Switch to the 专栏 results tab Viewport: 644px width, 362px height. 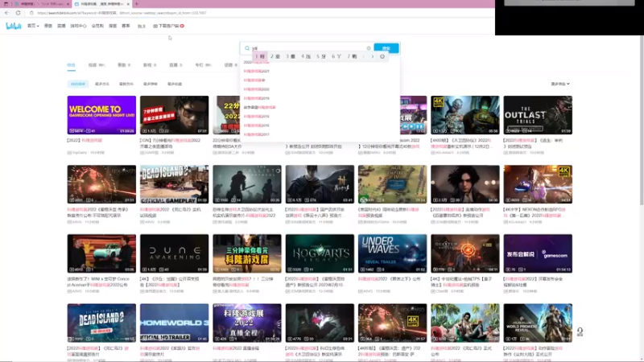pyautogui.click(x=203, y=65)
